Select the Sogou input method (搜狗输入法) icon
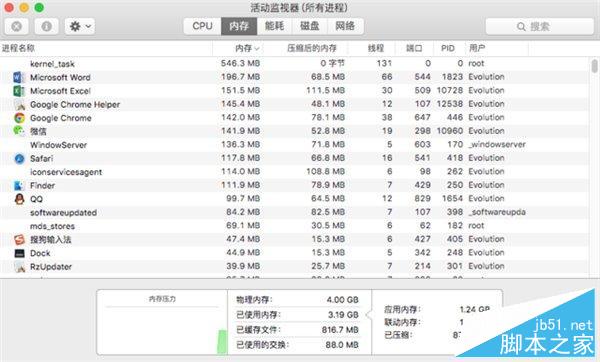This screenshot has width=600, height=362. coord(19,240)
